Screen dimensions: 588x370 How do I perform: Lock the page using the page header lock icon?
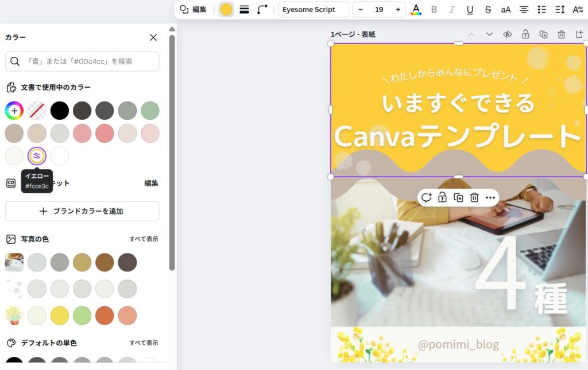coord(525,34)
